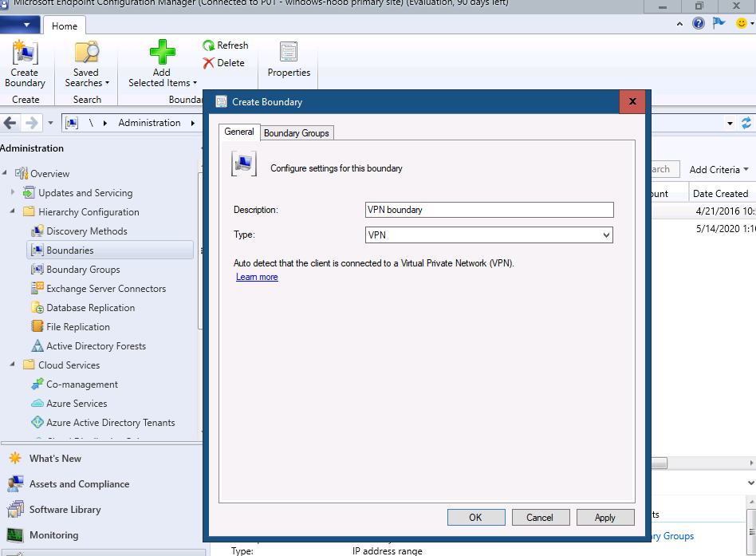Click the root breadcrumb icon in address bar
Image resolution: width=756 pixels, height=556 pixels.
tap(72, 123)
